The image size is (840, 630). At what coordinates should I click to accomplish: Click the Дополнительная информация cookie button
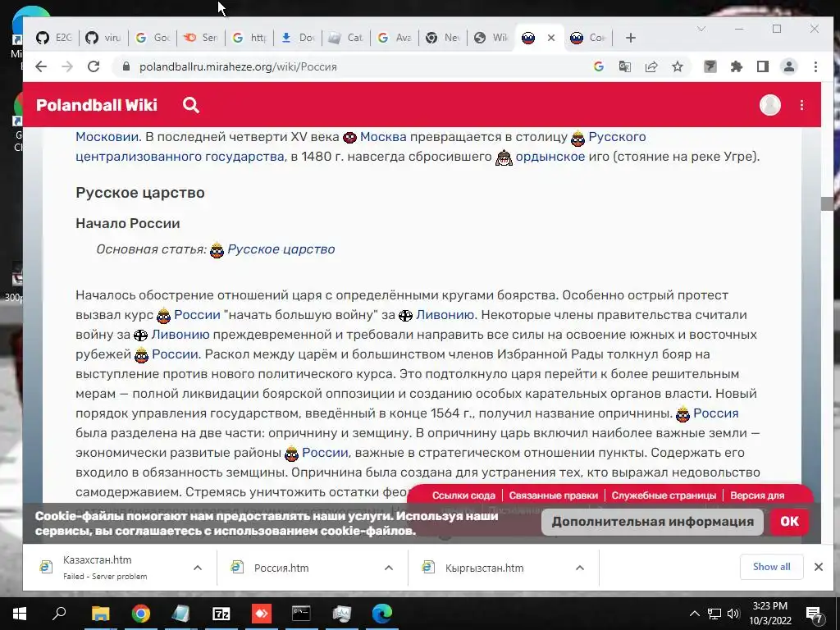(652, 522)
